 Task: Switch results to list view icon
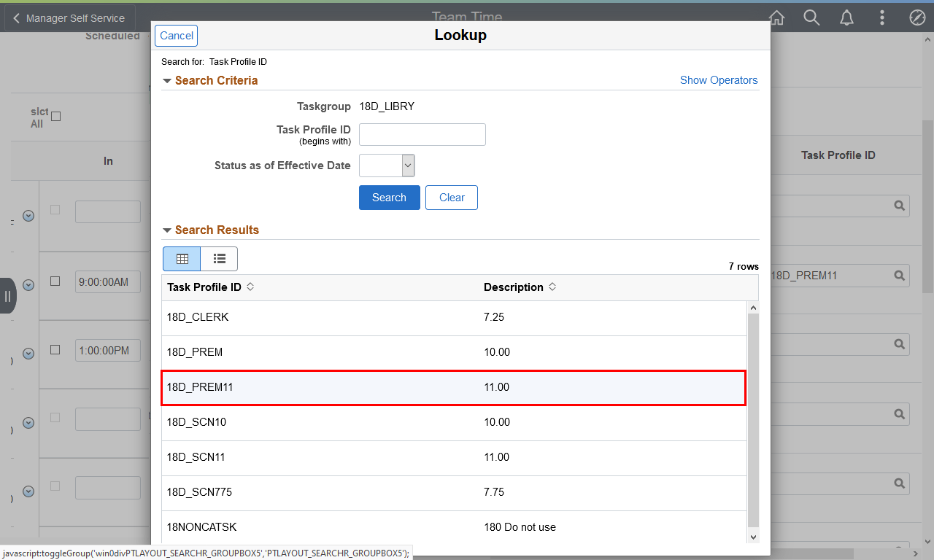click(x=219, y=259)
